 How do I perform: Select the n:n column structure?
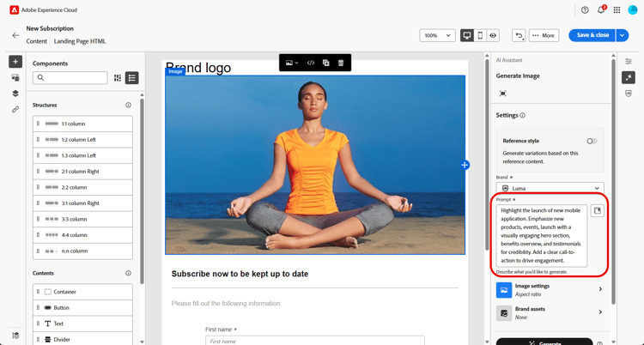[82, 251]
